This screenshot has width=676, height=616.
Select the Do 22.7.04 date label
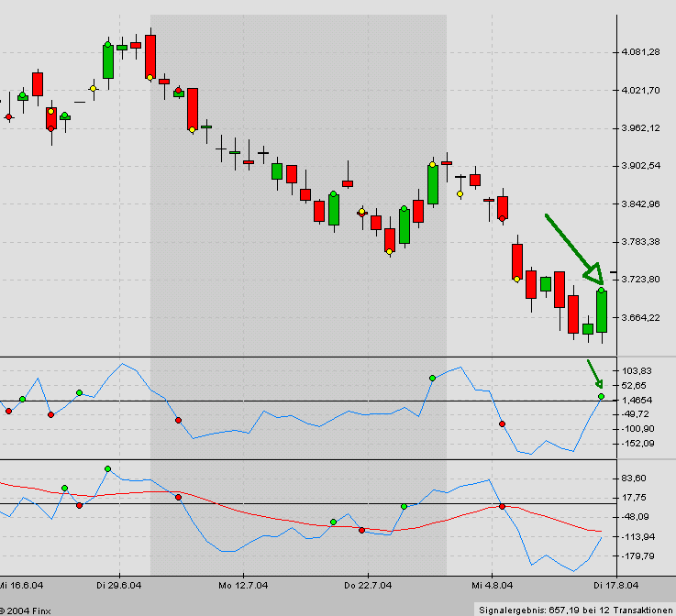pos(368,584)
